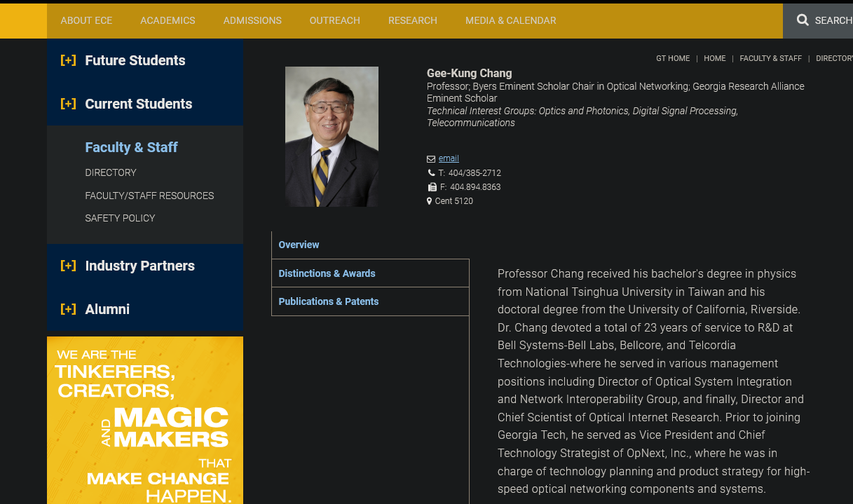The width and height of the screenshot is (853, 504).
Task: Click GT Home breadcrumb link
Action: click(x=673, y=58)
